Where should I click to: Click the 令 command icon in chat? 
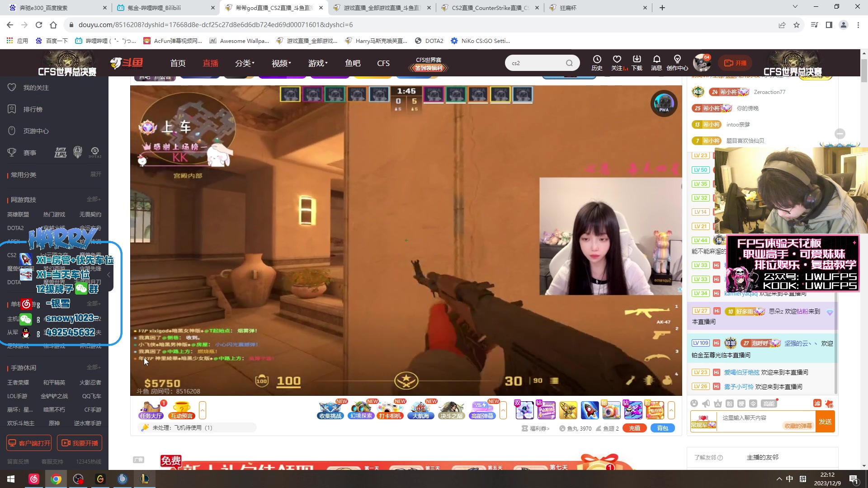pos(753,404)
